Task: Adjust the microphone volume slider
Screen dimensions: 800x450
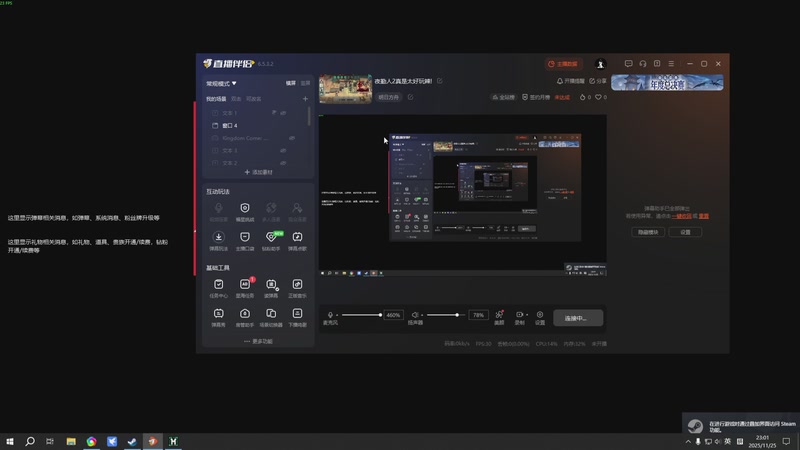Action: (x=362, y=315)
